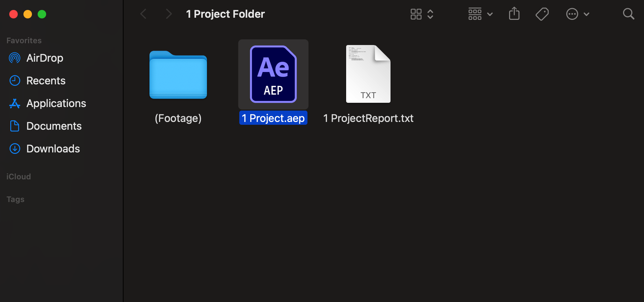Viewport: 644px width, 302px height.
Task: Go back with the left chevron
Action: [x=143, y=14]
